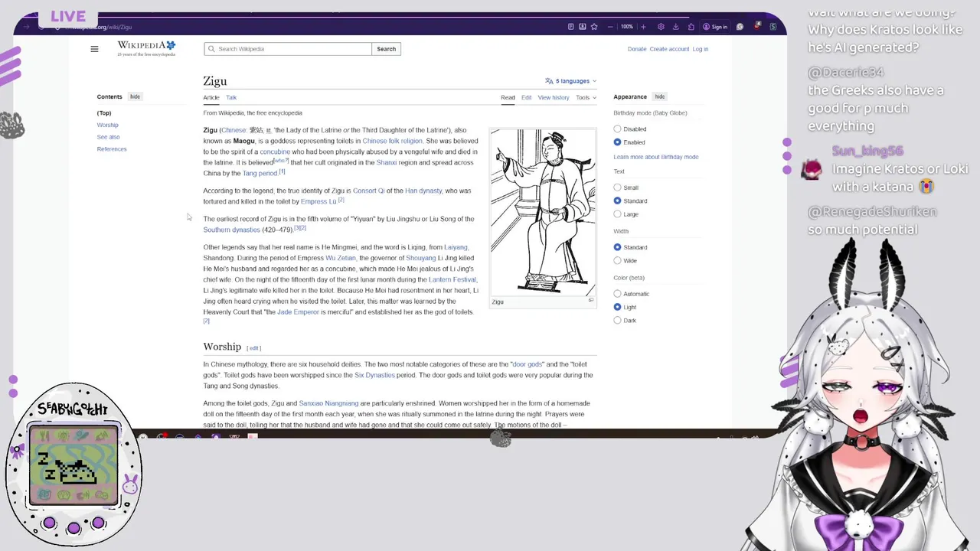Switch color theme to Dark
This screenshot has width=980, height=551.
pyautogui.click(x=617, y=321)
